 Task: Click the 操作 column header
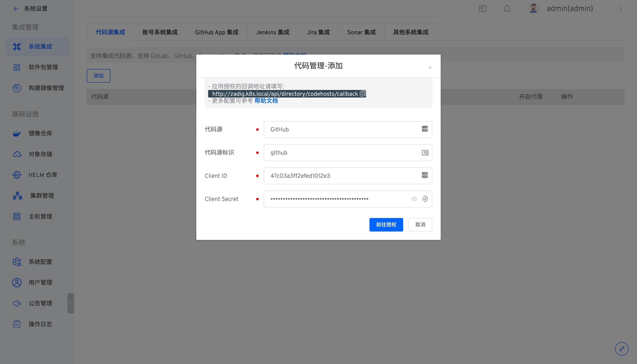click(567, 97)
